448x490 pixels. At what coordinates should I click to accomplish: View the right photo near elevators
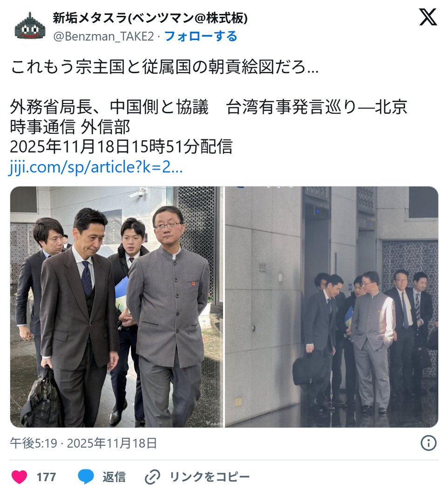(x=332, y=307)
